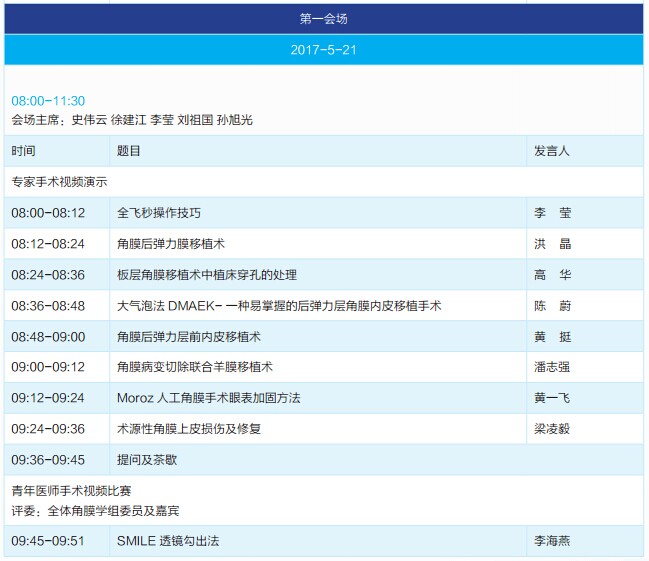Select the 2017-5-21 date bar
Viewport: 649px width, 561px height.
click(324, 50)
